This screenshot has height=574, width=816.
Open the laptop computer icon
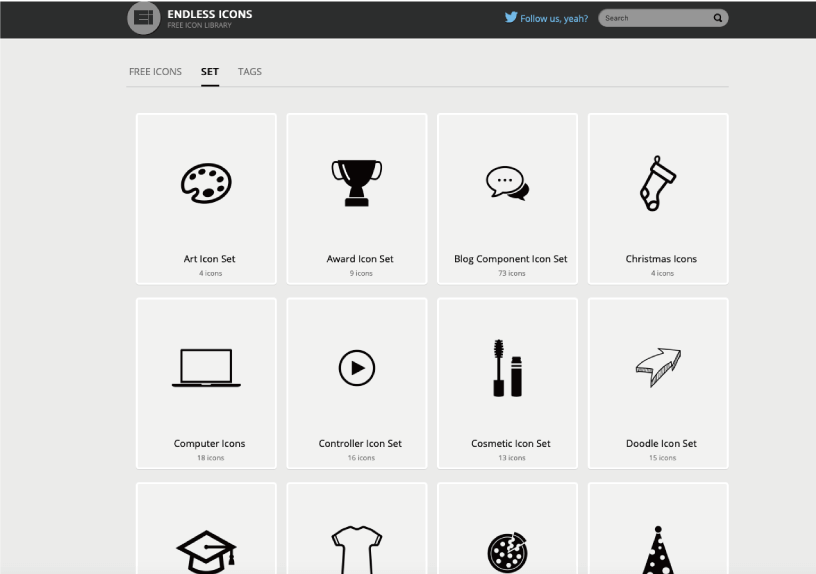[206, 368]
